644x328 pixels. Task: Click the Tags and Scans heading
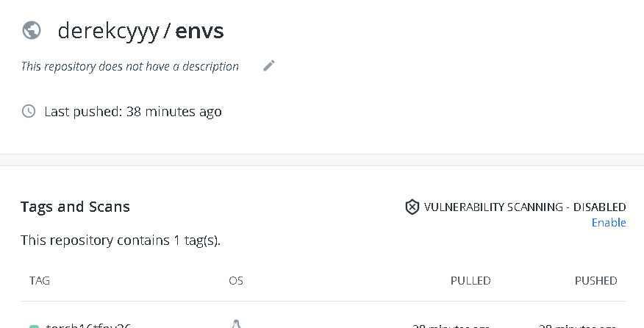(75, 207)
